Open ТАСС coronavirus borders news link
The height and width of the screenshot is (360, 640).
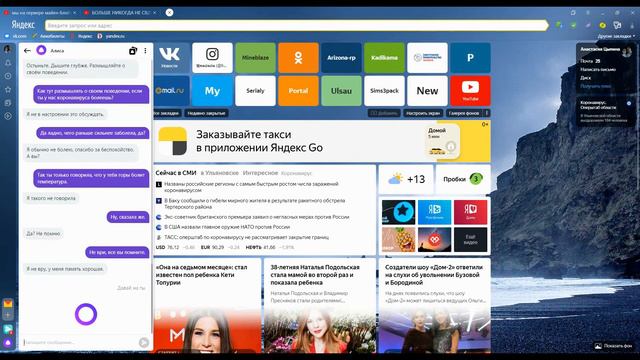coord(246,237)
